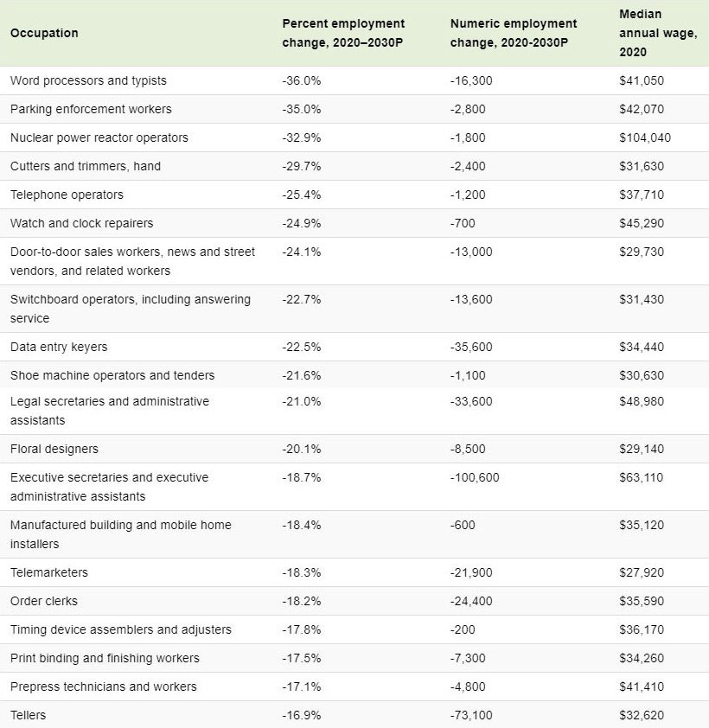Click the Percent employment change column header

pos(343,33)
